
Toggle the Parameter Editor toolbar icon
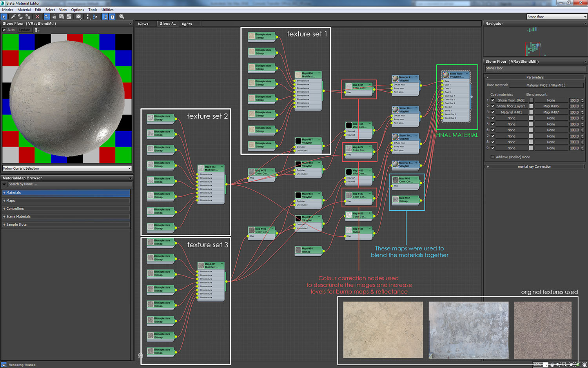pos(113,16)
